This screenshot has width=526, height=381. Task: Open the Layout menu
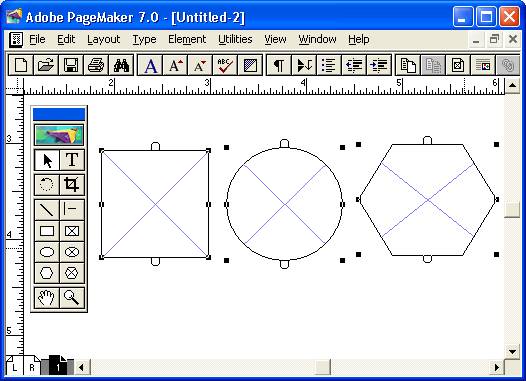tap(103, 39)
